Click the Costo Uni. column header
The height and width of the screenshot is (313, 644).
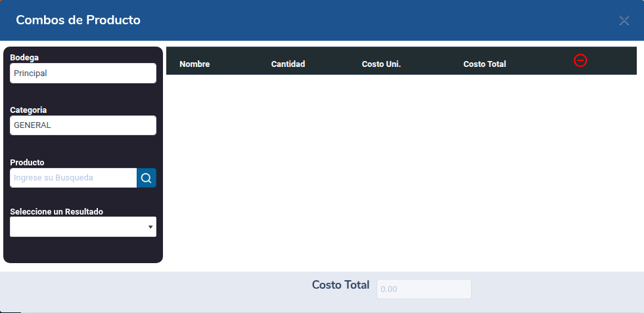(381, 64)
